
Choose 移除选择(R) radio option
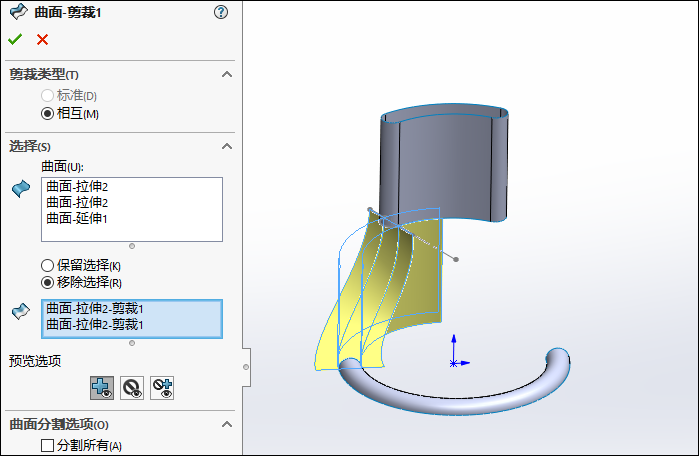point(47,283)
